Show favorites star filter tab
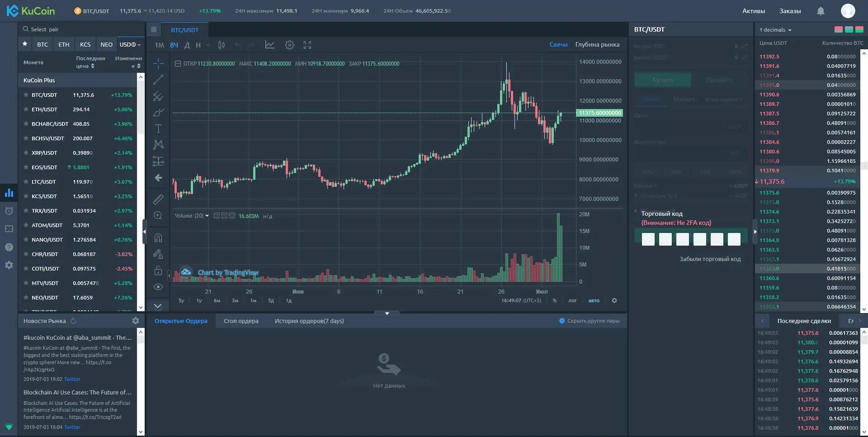This screenshot has width=868, height=437. 25,44
